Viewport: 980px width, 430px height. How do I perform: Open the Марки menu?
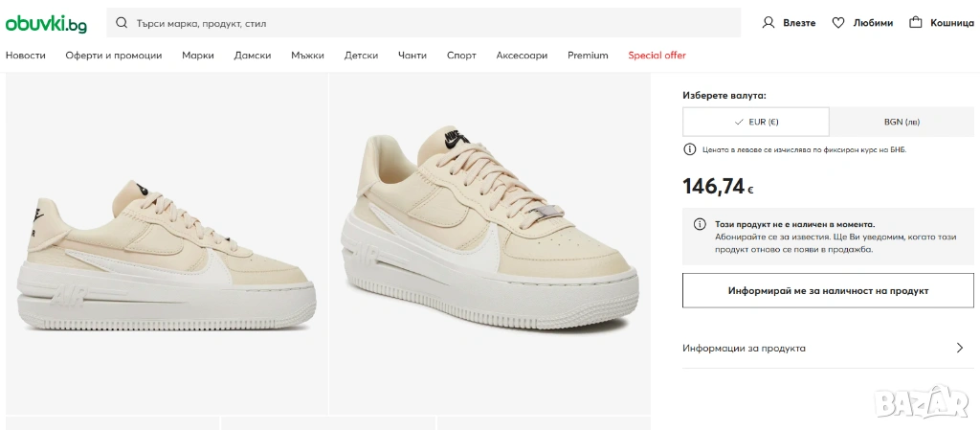tap(198, 56)
